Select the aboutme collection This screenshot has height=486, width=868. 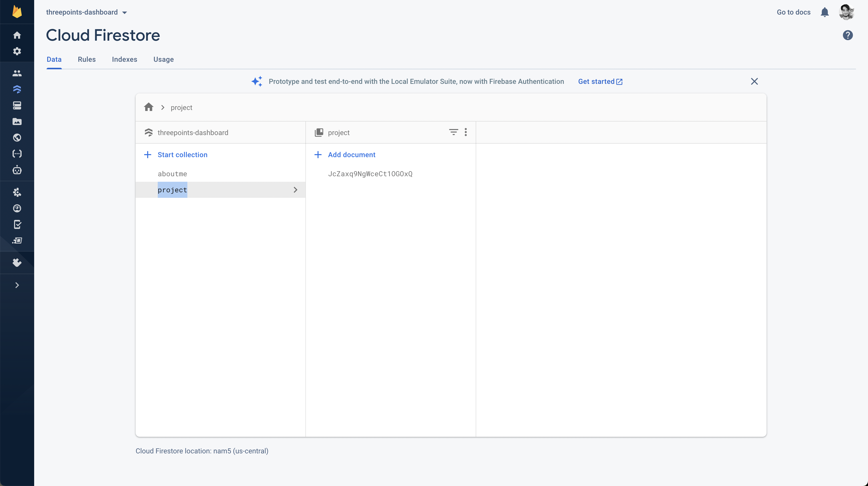[172, 174]
